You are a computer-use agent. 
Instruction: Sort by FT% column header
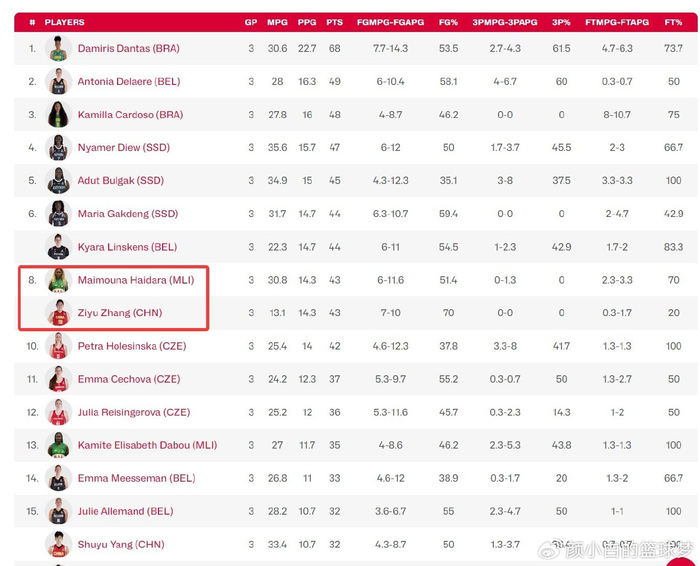(x=673, y=22)
